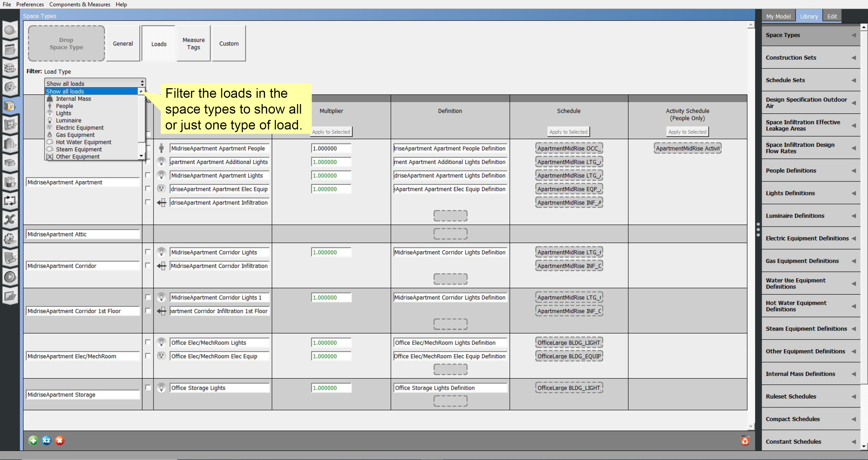Click the MidriseApartment Attic name field
868x460 pixels.
pos(82,234)
